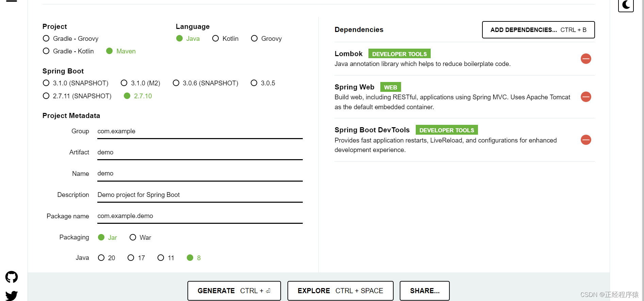Click the ADD DEPENDENCIES button
Screen dimensions: 644x301
point(538,30)
